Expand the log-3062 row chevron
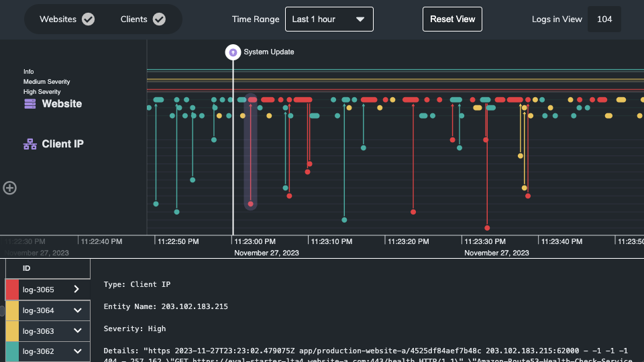 pos(77,351)
